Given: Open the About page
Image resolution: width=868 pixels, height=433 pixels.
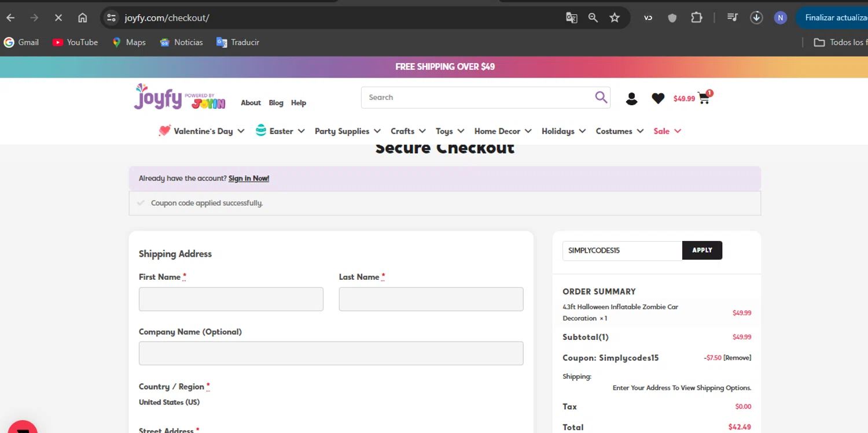Looking at the screenshot, I should click(251, 103).
